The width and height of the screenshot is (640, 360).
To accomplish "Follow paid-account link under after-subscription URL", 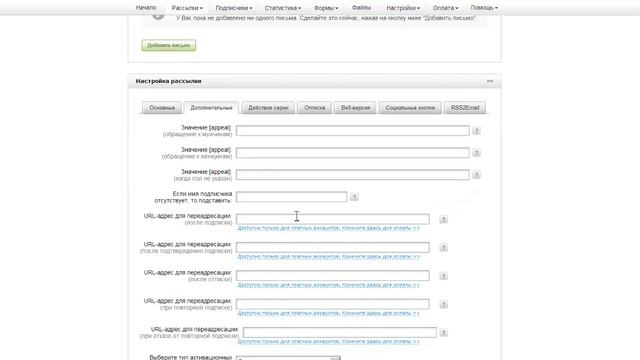I will pos(329,228).
